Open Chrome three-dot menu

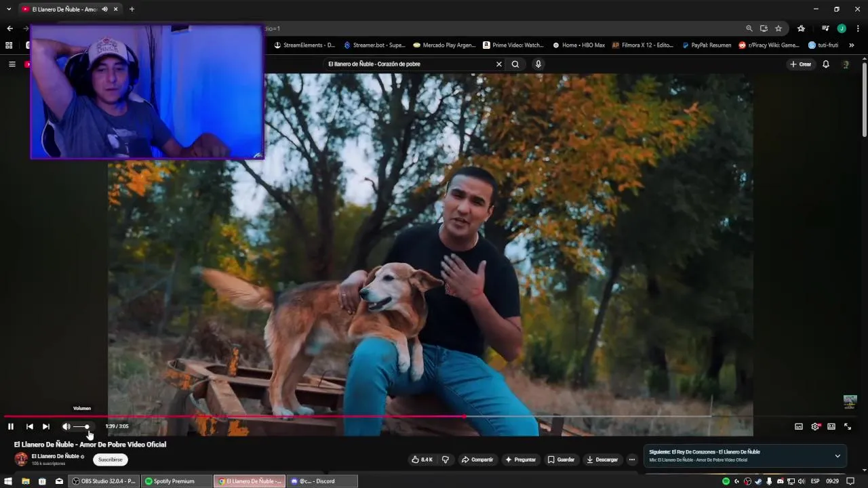coord(858,28)
